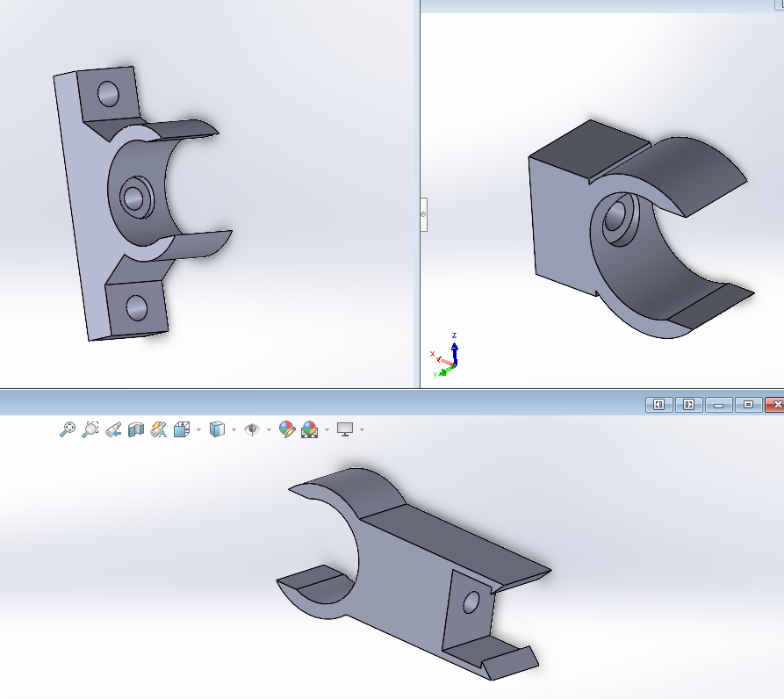Click the Display Style icon
The image size is (784, 699).
(x=219, y=429)
